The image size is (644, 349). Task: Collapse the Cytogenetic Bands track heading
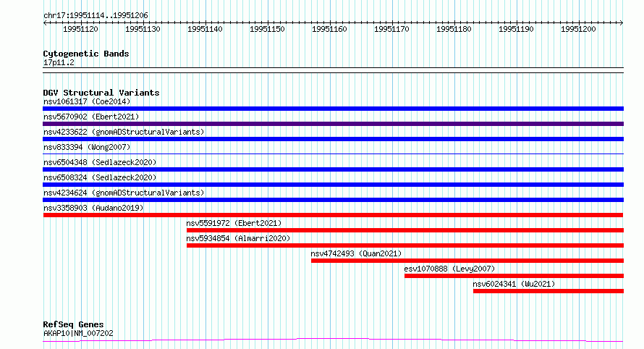86,54
